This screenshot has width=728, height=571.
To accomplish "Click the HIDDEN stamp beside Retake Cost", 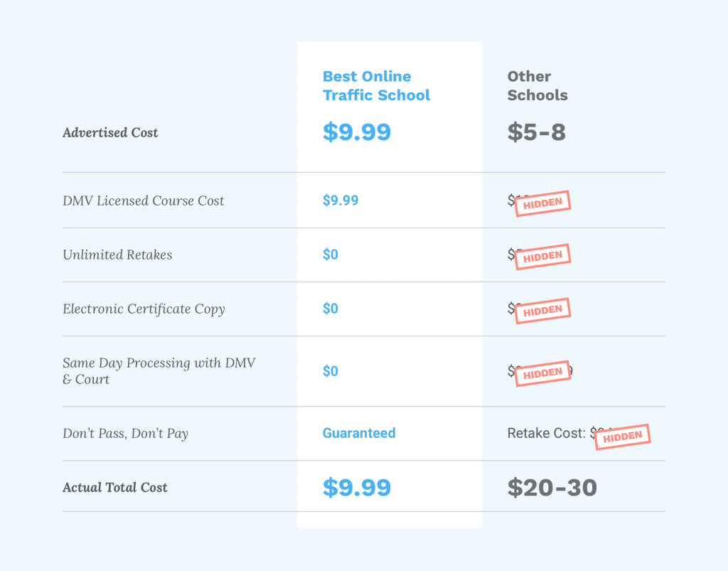I will pos(623,437).
